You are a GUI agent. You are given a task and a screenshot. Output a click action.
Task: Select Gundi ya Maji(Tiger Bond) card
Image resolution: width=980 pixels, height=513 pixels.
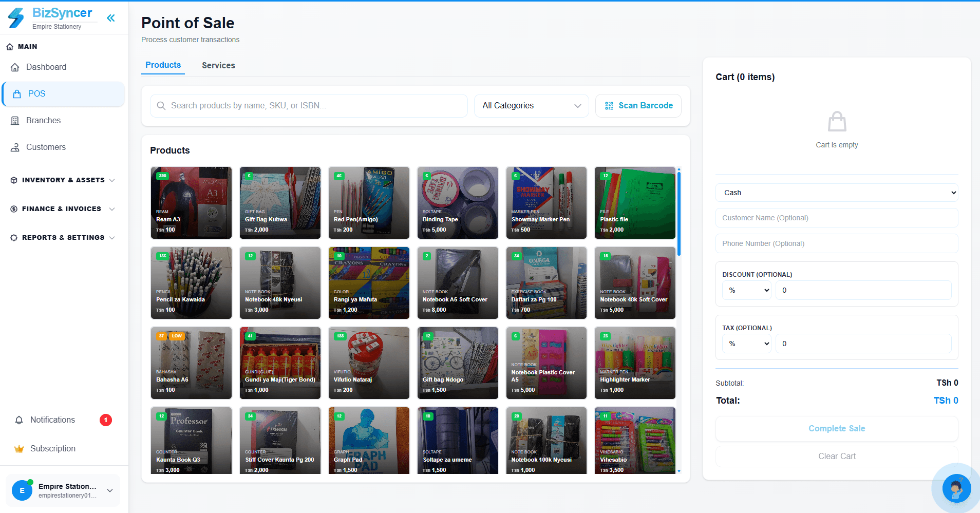280,363
